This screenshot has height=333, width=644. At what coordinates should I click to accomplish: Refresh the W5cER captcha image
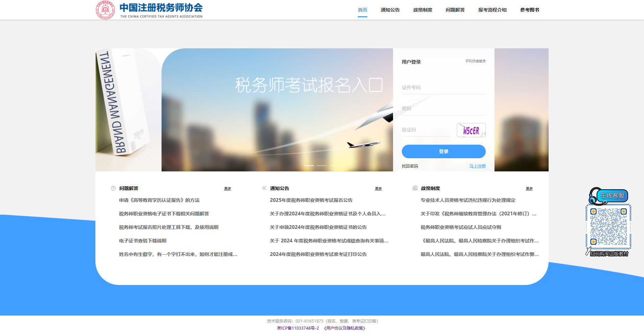point(471,130)
